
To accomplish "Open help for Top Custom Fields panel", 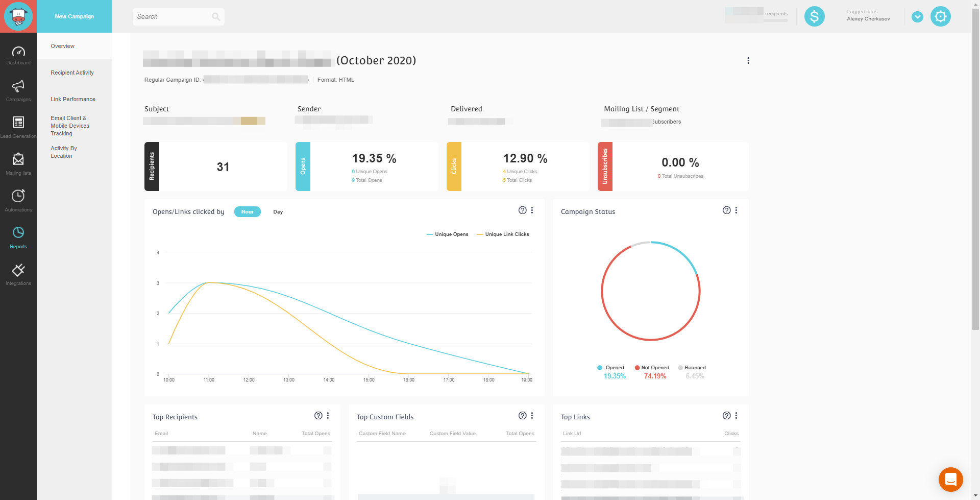I will [522, 416].
